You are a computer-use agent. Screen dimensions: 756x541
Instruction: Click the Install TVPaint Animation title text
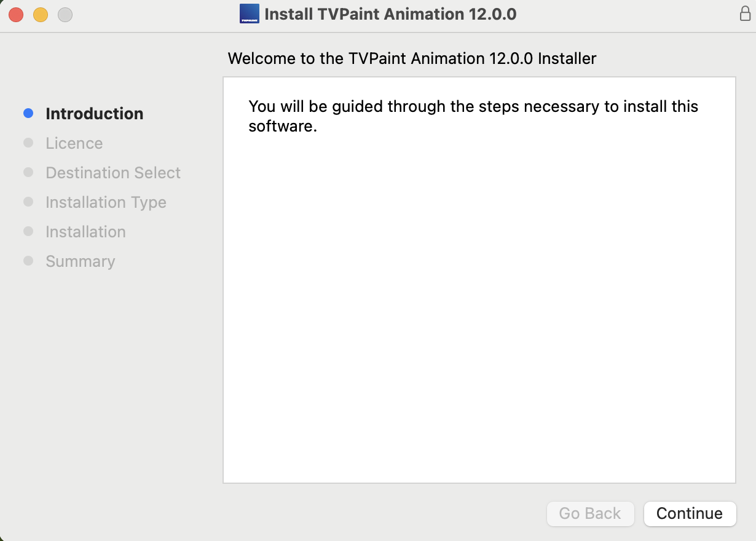pyautogui.click(x=392, y=14)
